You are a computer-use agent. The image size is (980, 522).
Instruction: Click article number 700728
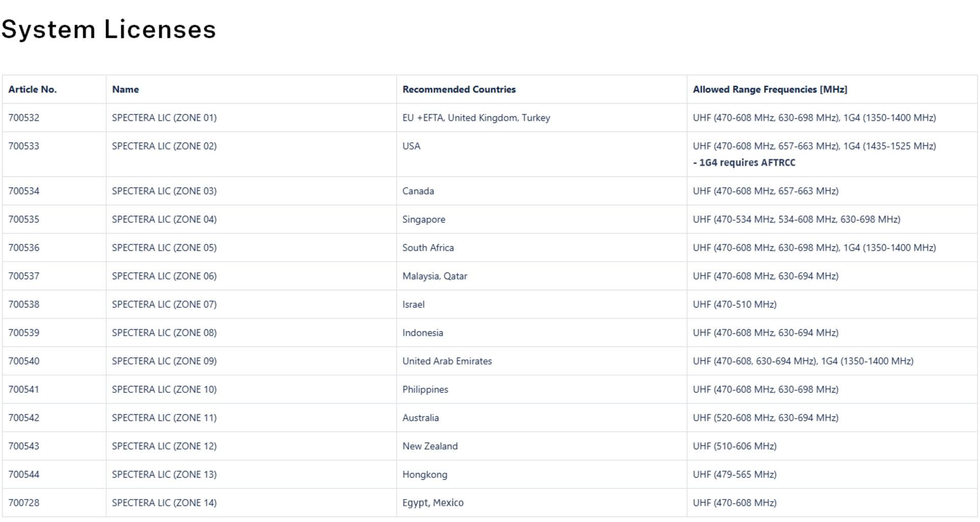(24, 503)
